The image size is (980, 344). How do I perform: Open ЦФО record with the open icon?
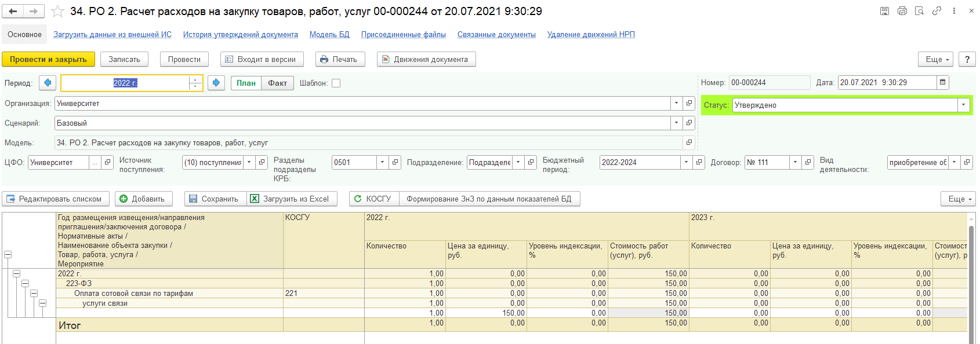107,162
